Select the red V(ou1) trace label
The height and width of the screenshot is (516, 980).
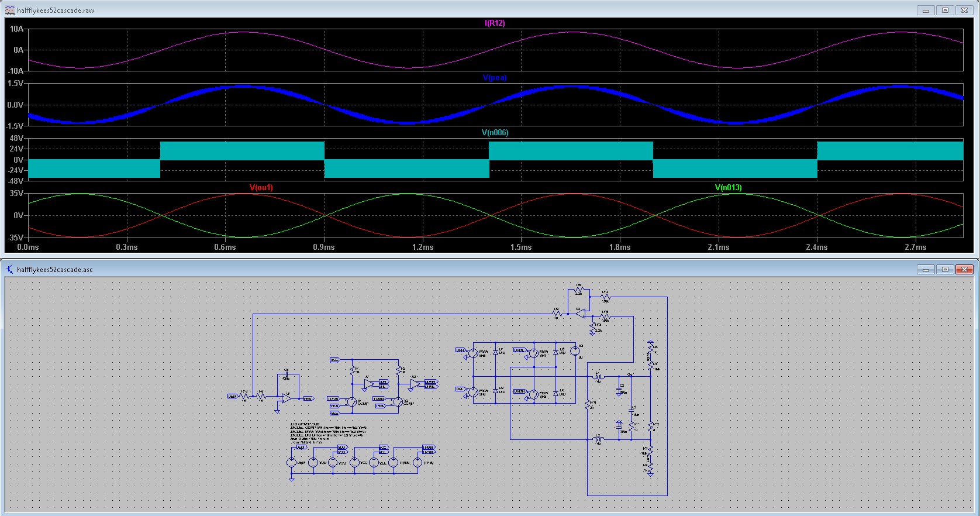pos(261,187)
